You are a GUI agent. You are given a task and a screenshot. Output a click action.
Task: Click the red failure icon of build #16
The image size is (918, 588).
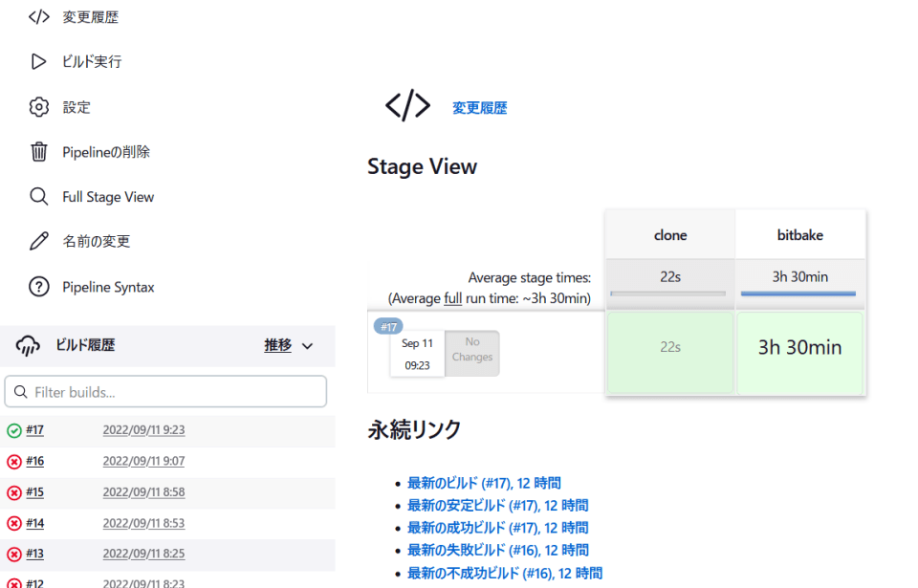tap(14, 462)
